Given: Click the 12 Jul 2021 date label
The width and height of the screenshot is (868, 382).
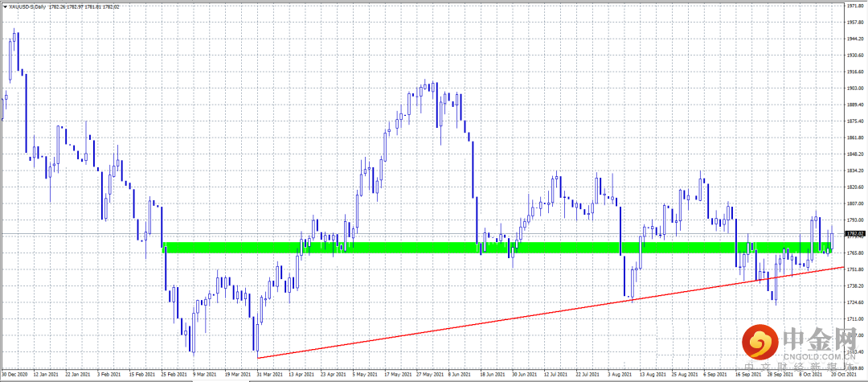Looking at the screenshot, I should click(x=558, y=375).
